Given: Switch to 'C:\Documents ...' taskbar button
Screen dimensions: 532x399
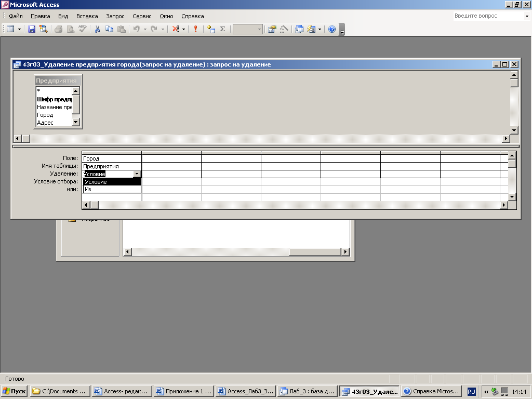Looking at the screenshot, I should pyautogui.click(x=60, y=391).
